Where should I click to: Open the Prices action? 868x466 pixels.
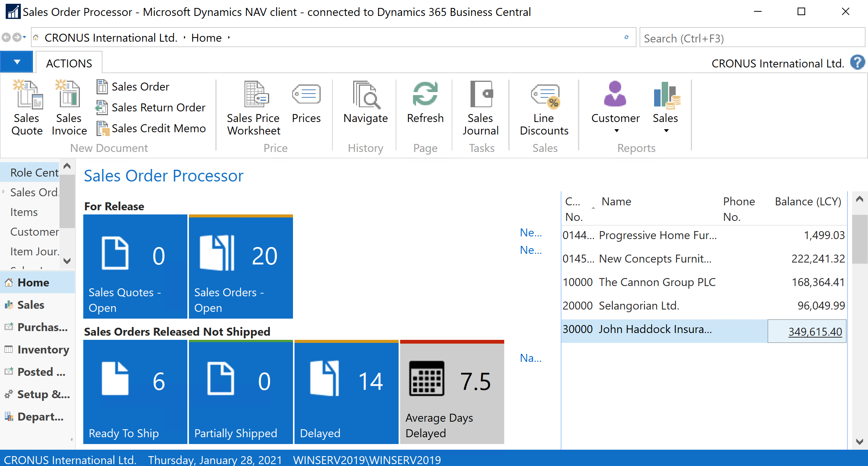(306, 102)
